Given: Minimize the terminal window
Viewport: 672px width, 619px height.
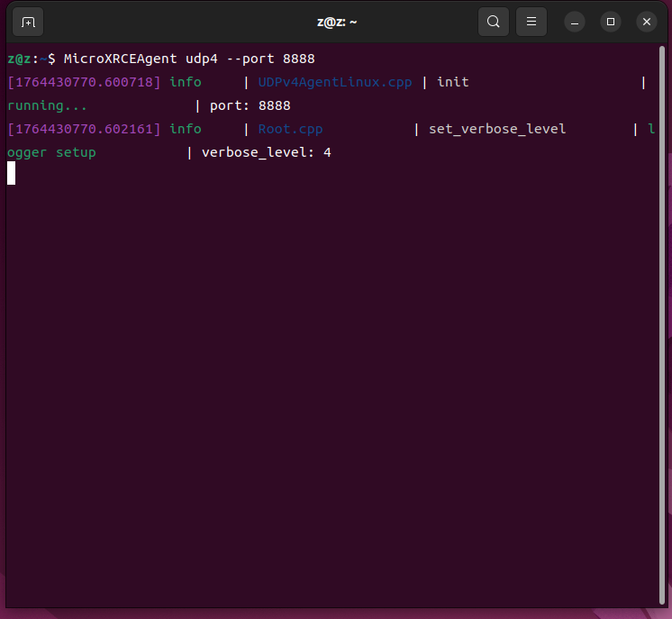Looking at the screenshot, I should (575, 22).
